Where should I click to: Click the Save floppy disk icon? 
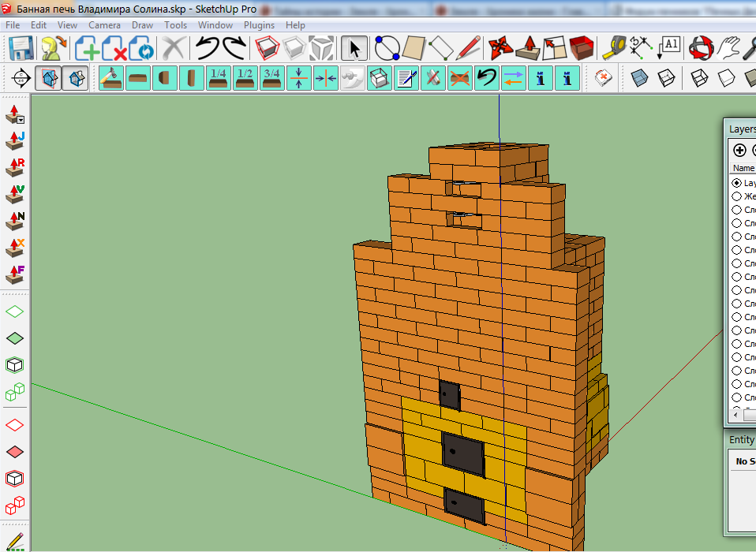pyautogui.click(x=20, y=49)
